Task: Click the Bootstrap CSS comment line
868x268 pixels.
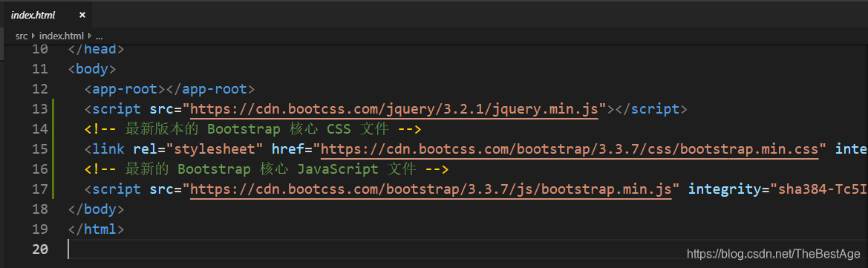Action: coord(253,129)
